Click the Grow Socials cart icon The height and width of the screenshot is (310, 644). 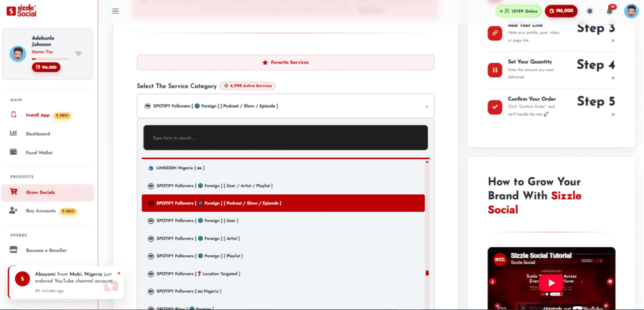(14, 192)
